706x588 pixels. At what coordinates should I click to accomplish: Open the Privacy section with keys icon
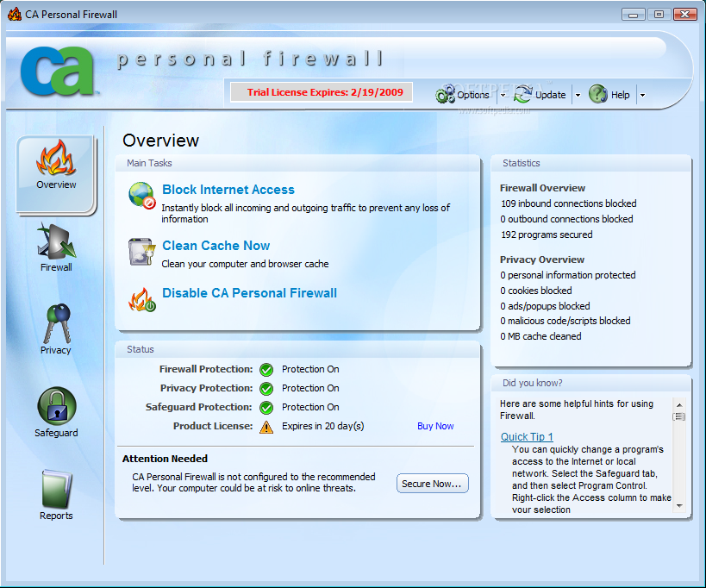[x=56, y=329]
